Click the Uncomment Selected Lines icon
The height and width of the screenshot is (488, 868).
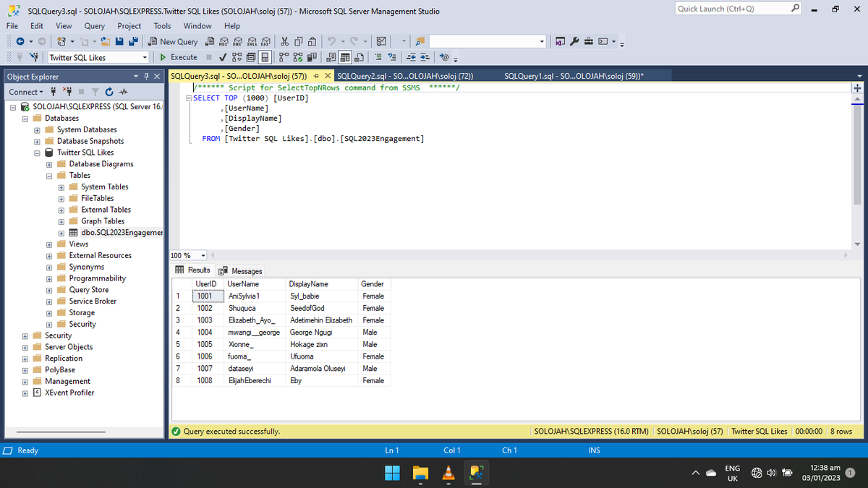(x=392, y=57)
